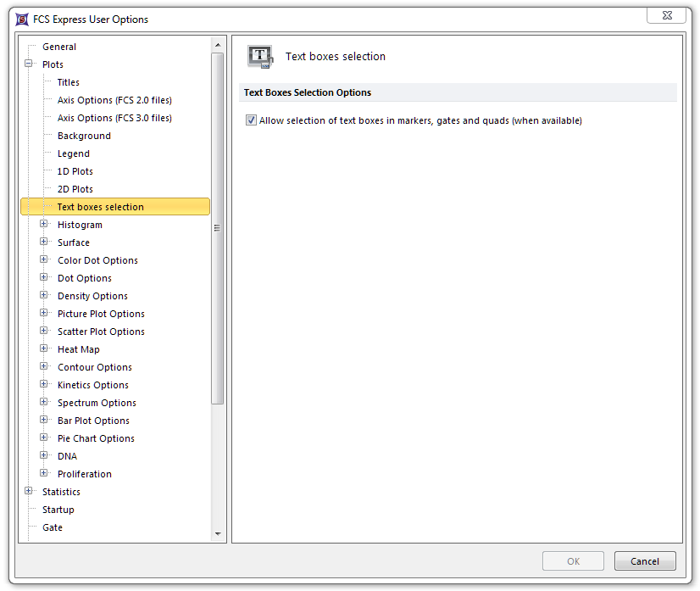Screen dimensions: 700x591
Task: Expand the DNA tree node
Action: pos(44,455)
